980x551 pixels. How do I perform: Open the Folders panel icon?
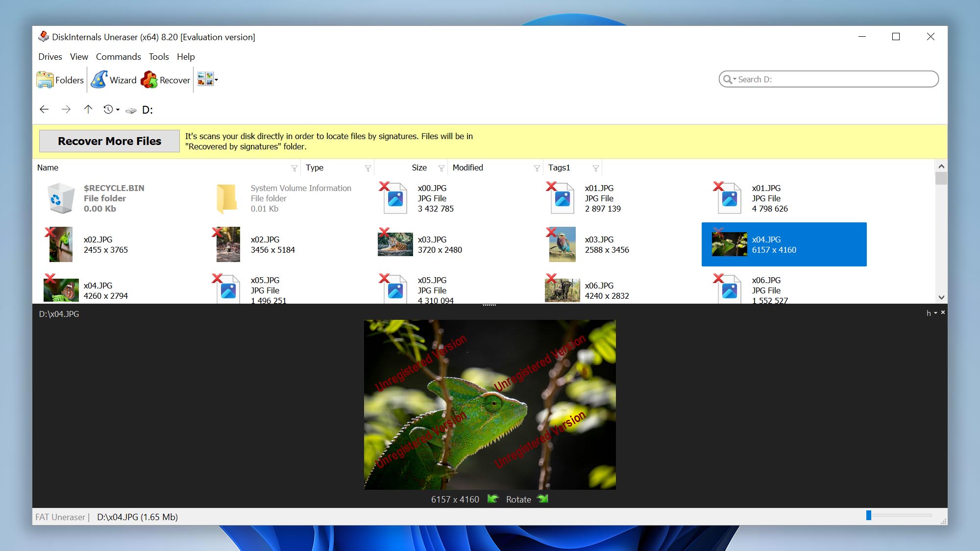pos(45,80)
